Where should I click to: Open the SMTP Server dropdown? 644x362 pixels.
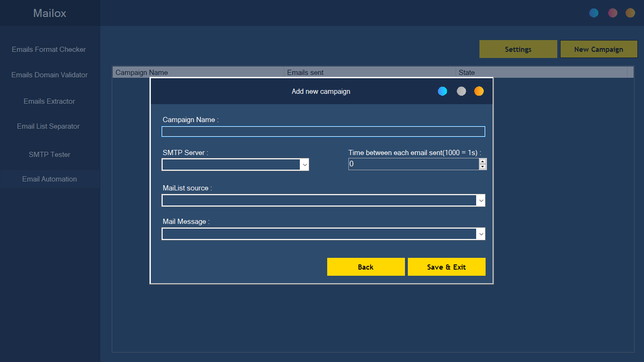[x=305, y=164]
